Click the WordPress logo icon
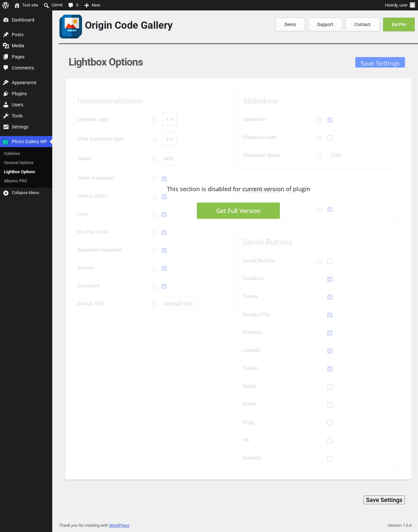The width and height of the screenshot is (418, 532). point(6,5)
